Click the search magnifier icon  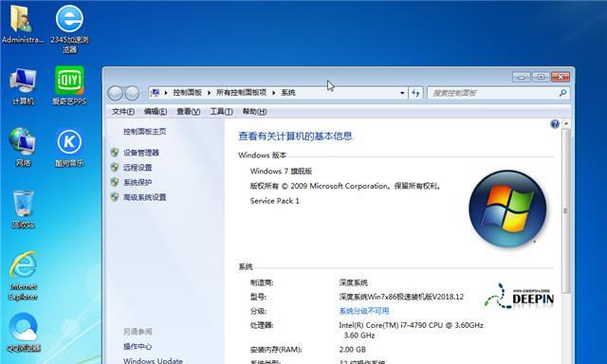coord(562,93)
